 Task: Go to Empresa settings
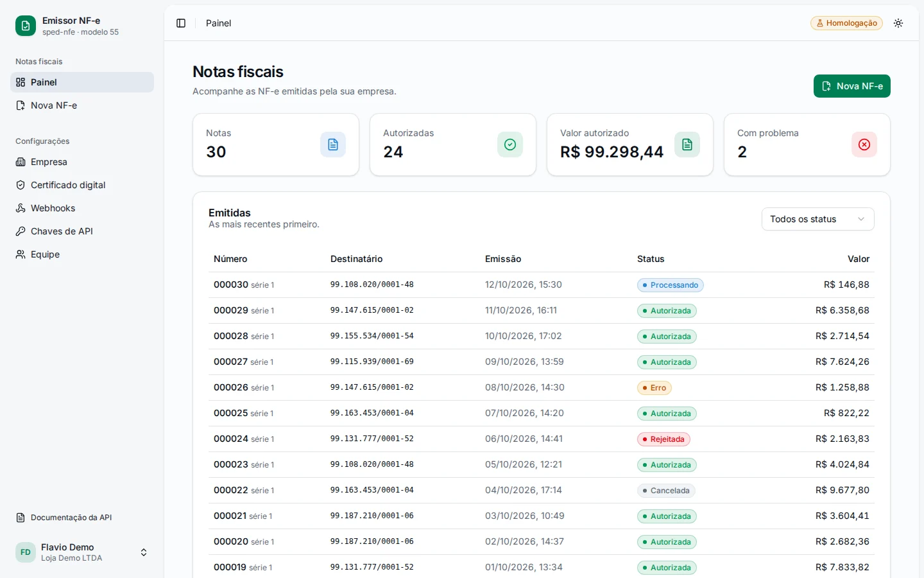click(x=82, y=162)
